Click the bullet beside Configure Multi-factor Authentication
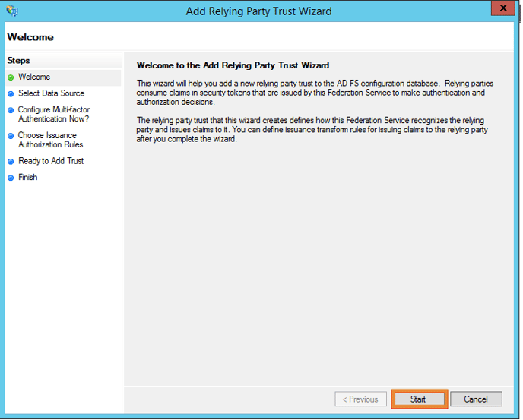This screenshot has width=523, height=420. (x=11, y=111)
